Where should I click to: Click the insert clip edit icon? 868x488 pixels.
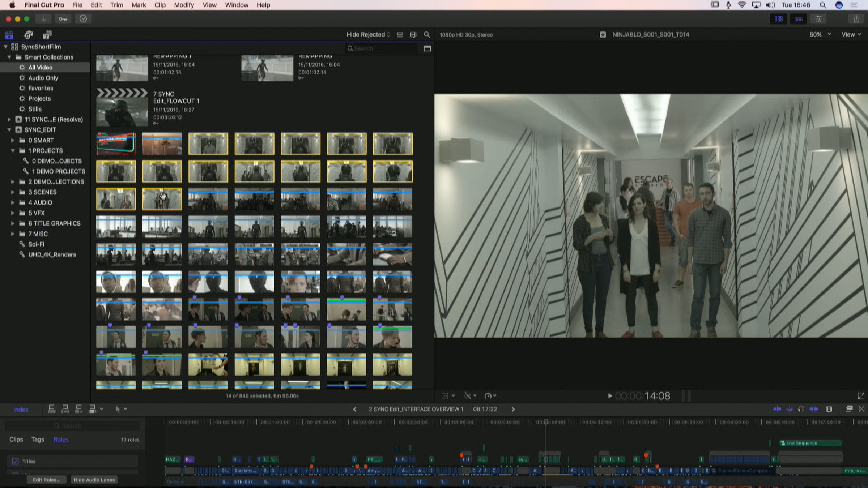click(65, 409)
